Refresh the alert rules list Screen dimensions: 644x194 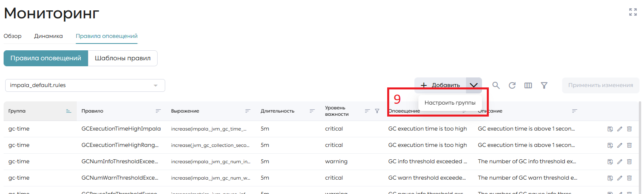pos(512,85)
